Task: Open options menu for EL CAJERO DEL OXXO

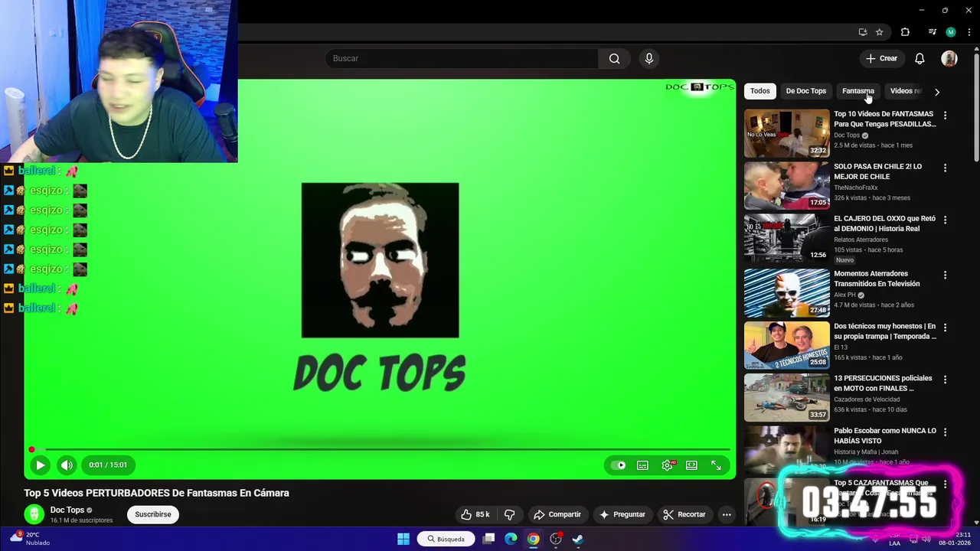Action: point(945,220)
